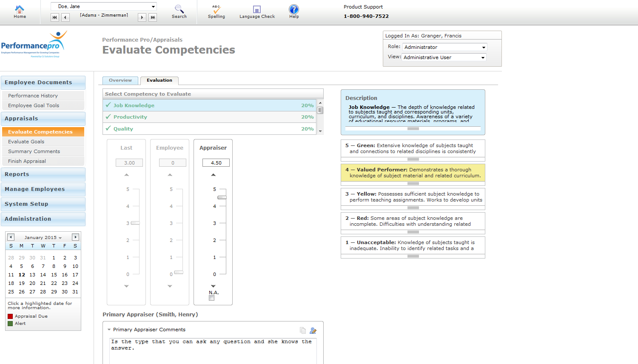Image resolution: width=638 pixels, height=364 pixels.
Task: Go to next employee record
Action: (142, 17)
